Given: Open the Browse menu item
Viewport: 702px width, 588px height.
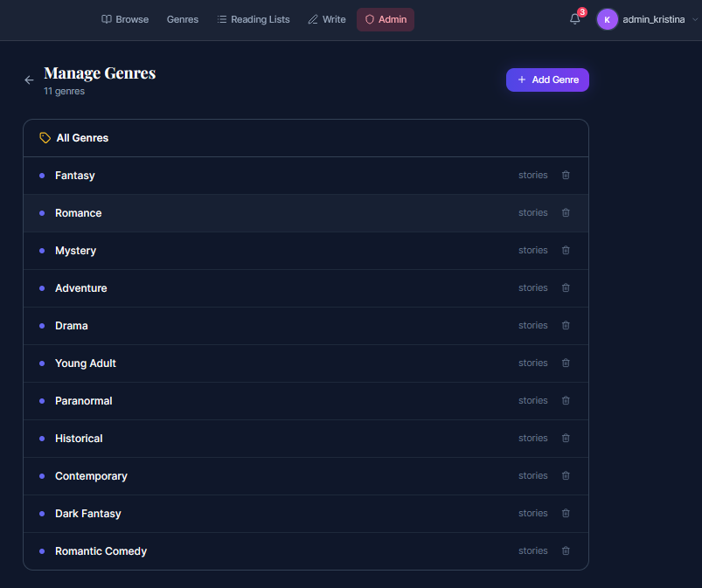Looking at the screenshot, I should [124, 19].
